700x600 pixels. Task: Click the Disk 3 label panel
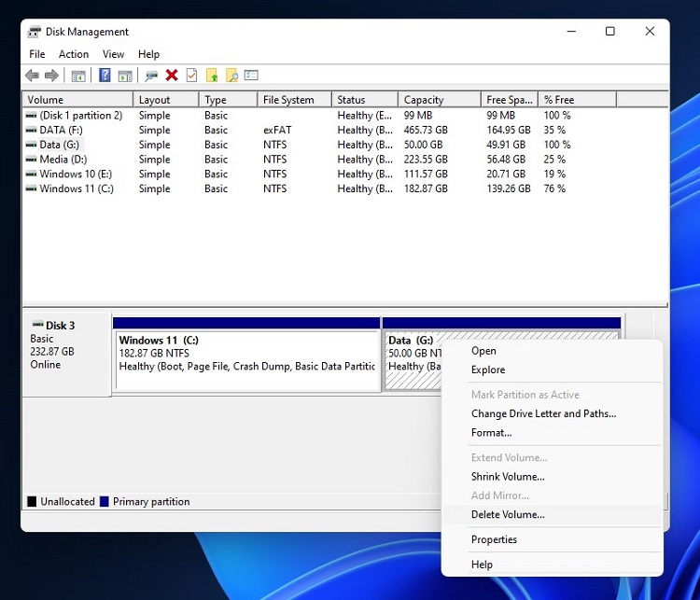[67, 354]
